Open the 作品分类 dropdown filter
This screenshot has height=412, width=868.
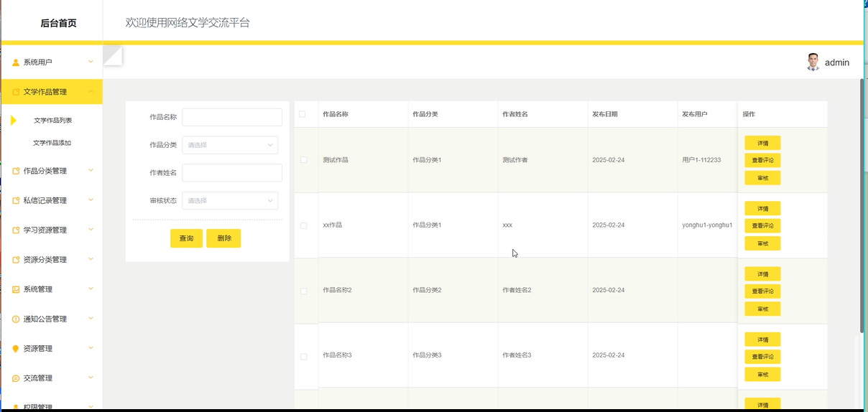(x=230, y=145)
